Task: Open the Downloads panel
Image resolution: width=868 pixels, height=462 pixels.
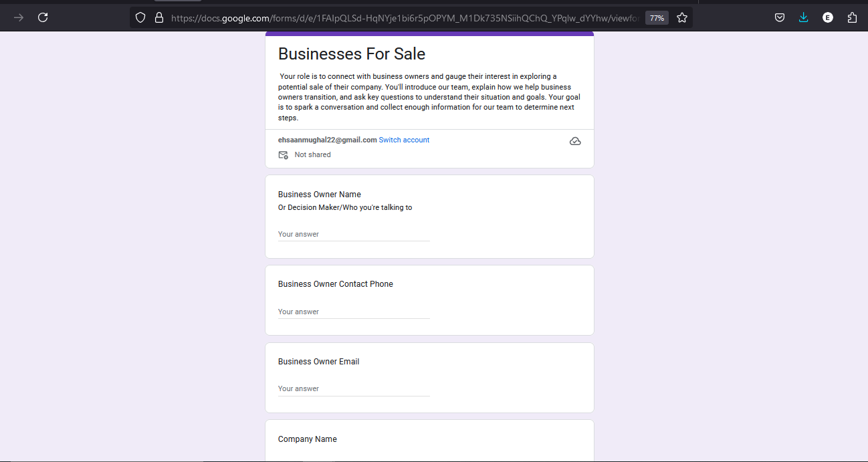Action: tap(803, 18)
